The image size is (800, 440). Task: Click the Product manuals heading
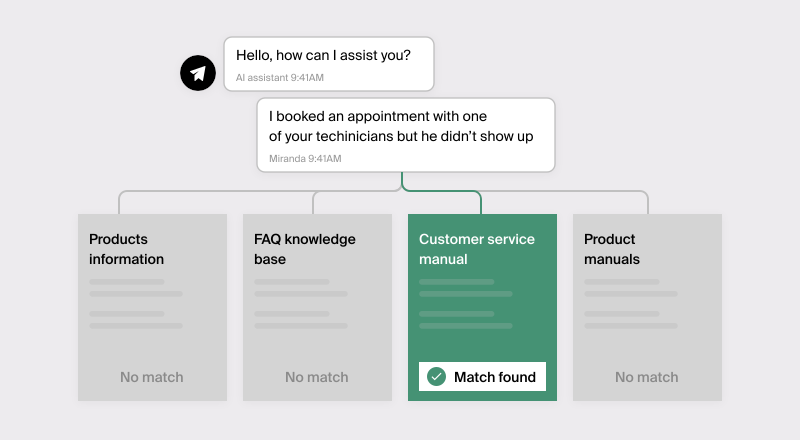click(x=613, y=249)
